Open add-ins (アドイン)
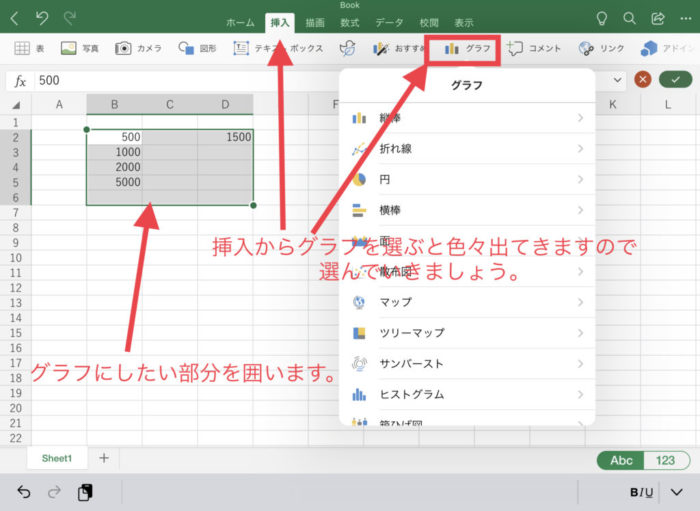This screenshot has width=700, height=511. tap(667, 48)
